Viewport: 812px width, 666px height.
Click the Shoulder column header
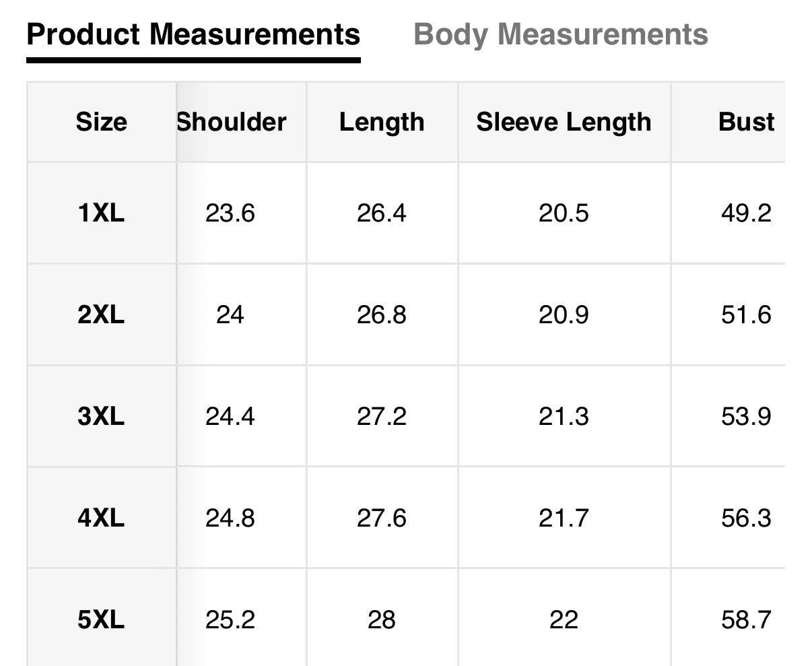point(232,122)
